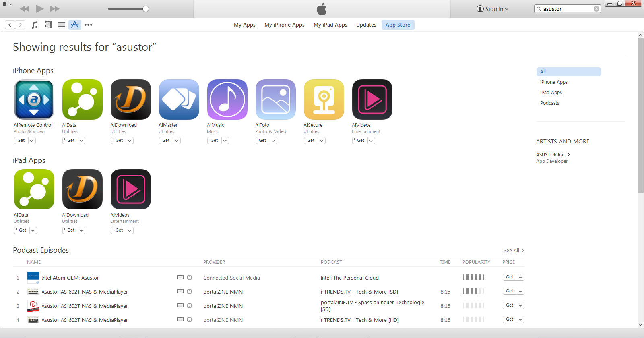Skip to previous track with rewind control
Image resolution: width=644 pixels, height=338 pixels.
[24, 9]
